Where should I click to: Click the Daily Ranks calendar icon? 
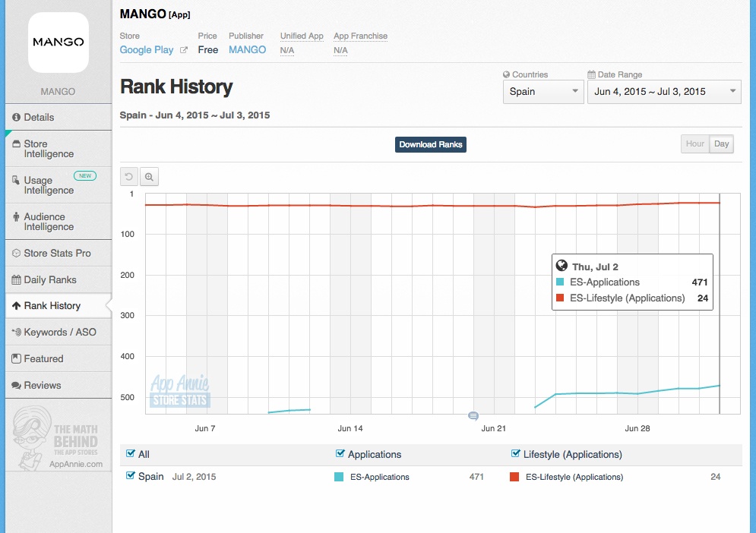[x=17, y=279]
